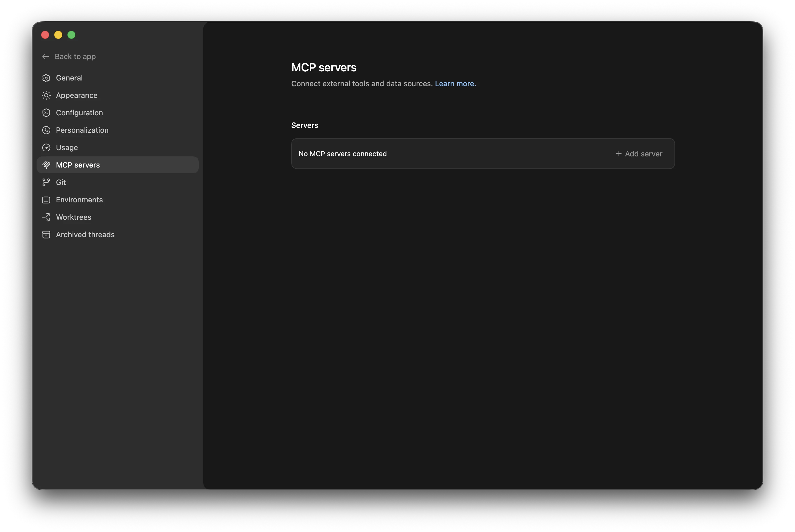
Task: Click the Add server button
Action: 639,154
